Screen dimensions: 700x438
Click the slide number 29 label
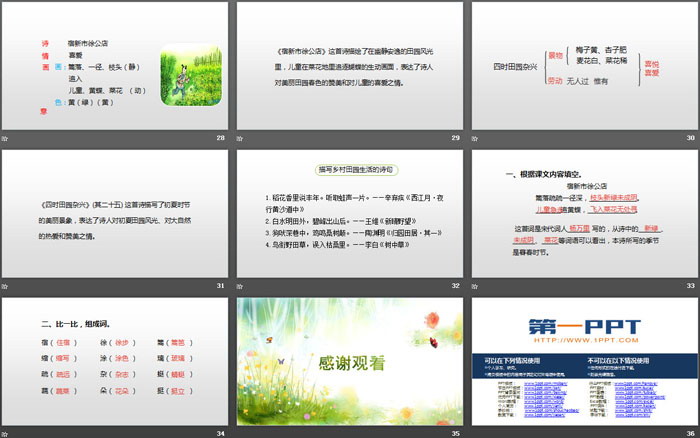point(455,138)
